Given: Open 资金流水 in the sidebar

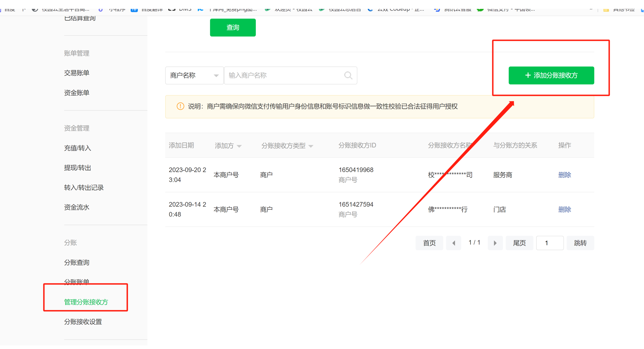Looking at the screenshot, I should tap(76, 207).
